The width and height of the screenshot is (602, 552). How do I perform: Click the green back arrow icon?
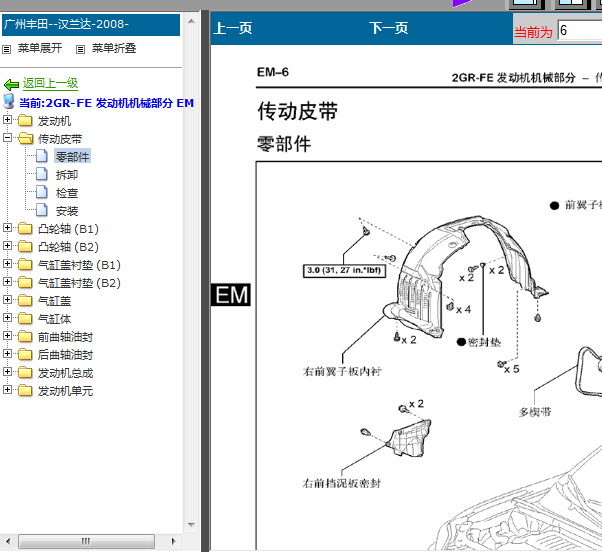pyautogui.click(x=11, y=84)
